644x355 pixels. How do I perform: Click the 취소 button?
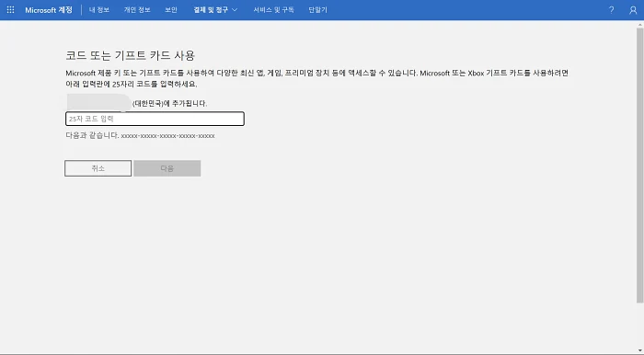point(98,168)
